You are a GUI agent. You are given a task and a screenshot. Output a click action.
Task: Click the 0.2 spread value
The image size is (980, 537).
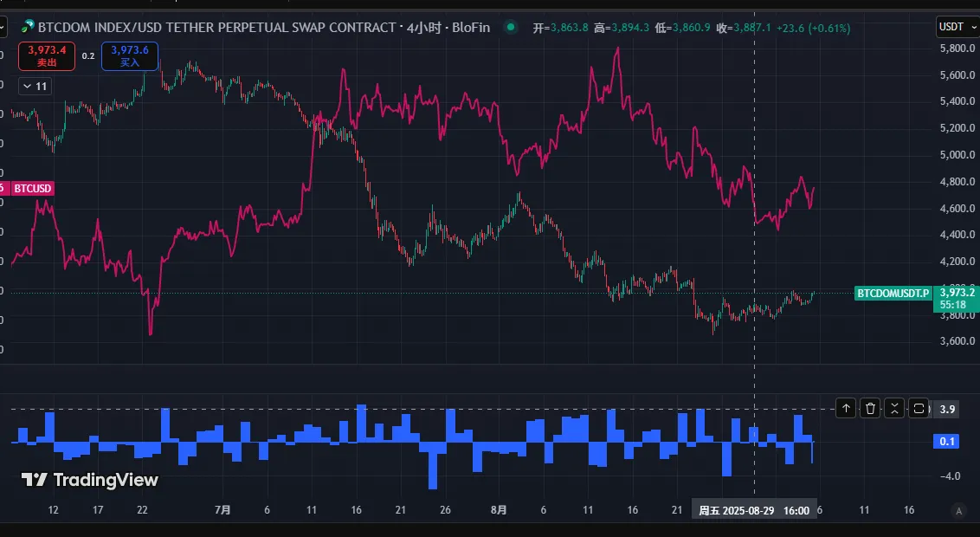[x=88, y=55]
